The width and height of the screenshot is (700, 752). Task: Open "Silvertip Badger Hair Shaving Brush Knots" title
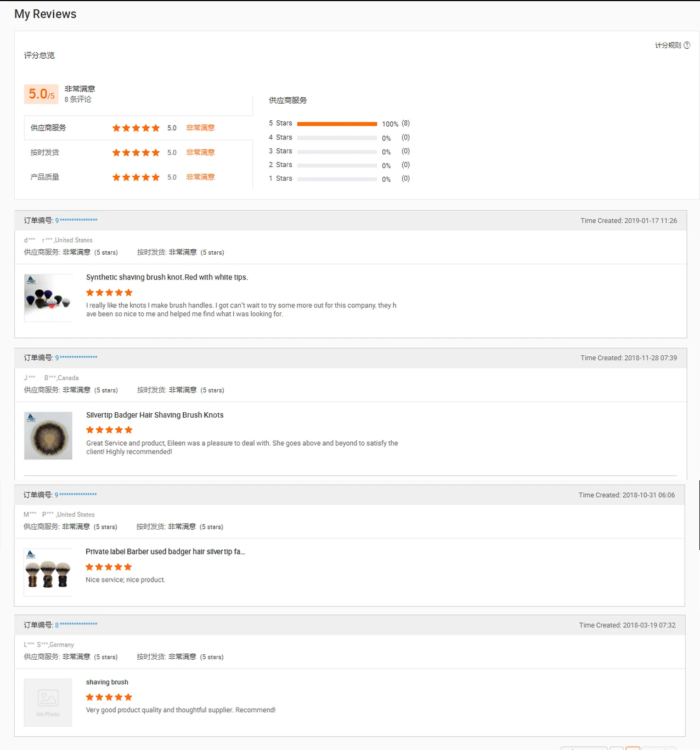click(155, 416)
